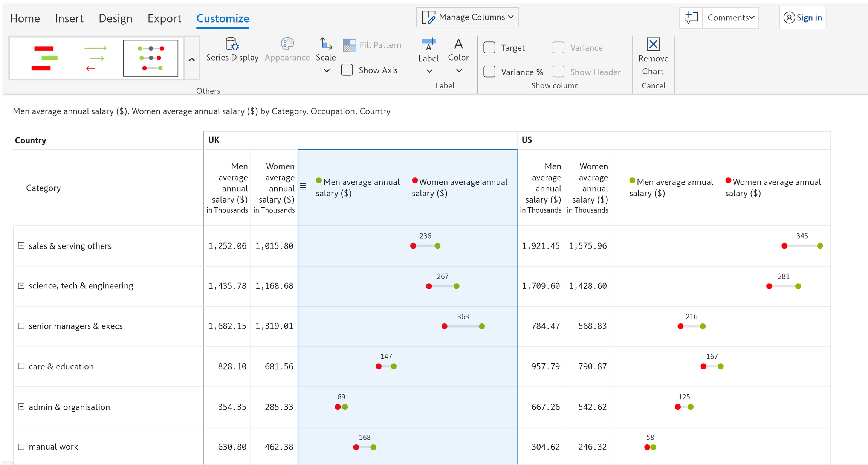The image size is (868, 465).
Task: Enable the Show Axis checkbox
Action: [347, 70]
